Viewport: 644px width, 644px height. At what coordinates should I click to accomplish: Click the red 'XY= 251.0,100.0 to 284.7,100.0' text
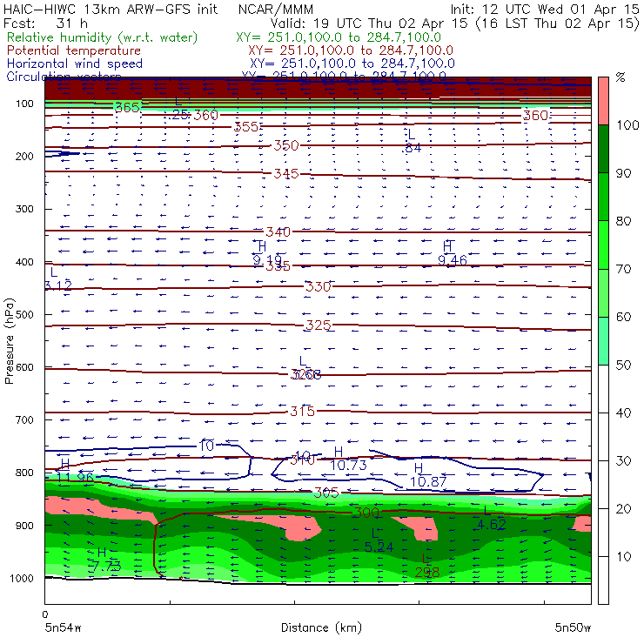click(x=351, y=50)
